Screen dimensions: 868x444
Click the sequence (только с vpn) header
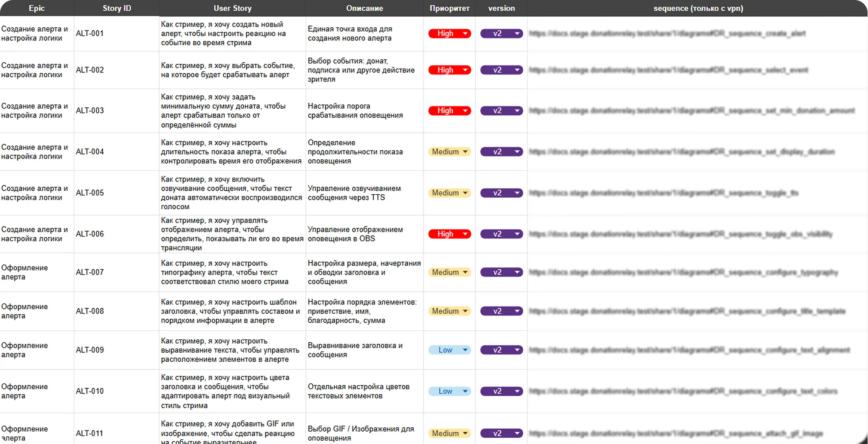698,8
